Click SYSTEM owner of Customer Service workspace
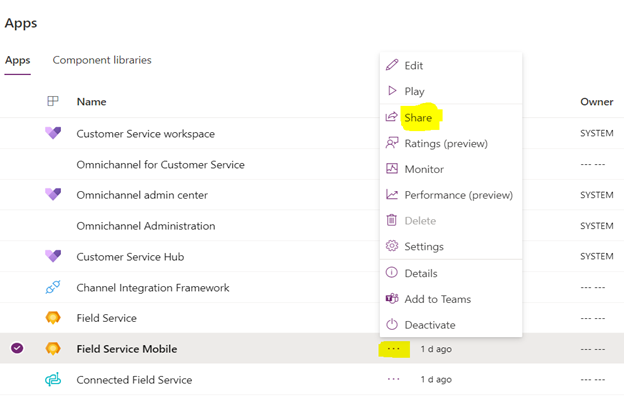The width and height of the screenshot is (624, 403). point(597,133)
